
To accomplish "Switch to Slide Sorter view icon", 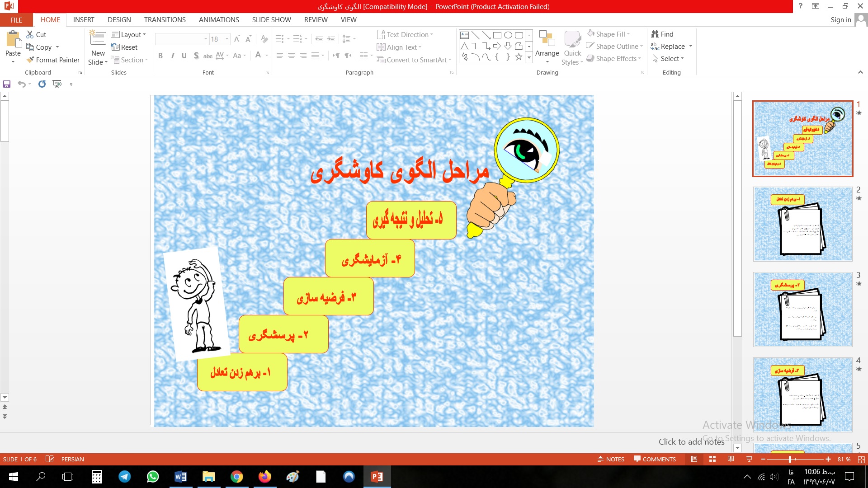I will point(712,459).
